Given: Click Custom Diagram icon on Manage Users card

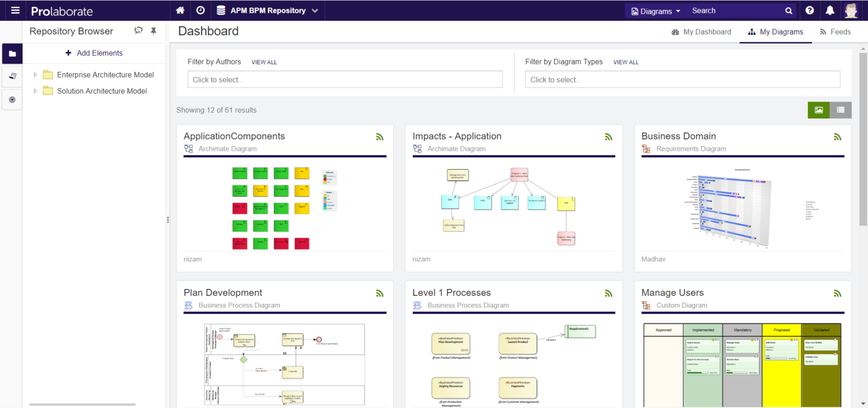Looking at the screenshot, I should coord(646,306).
